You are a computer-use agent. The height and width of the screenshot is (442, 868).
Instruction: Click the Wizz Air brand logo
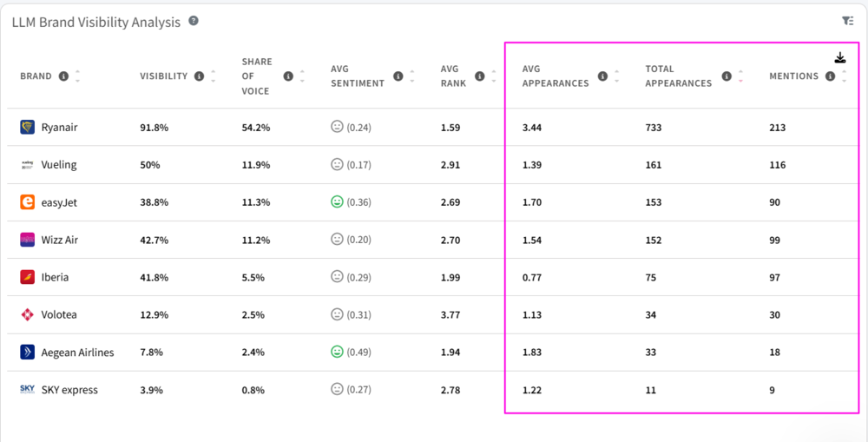click(x=27, y=240)
